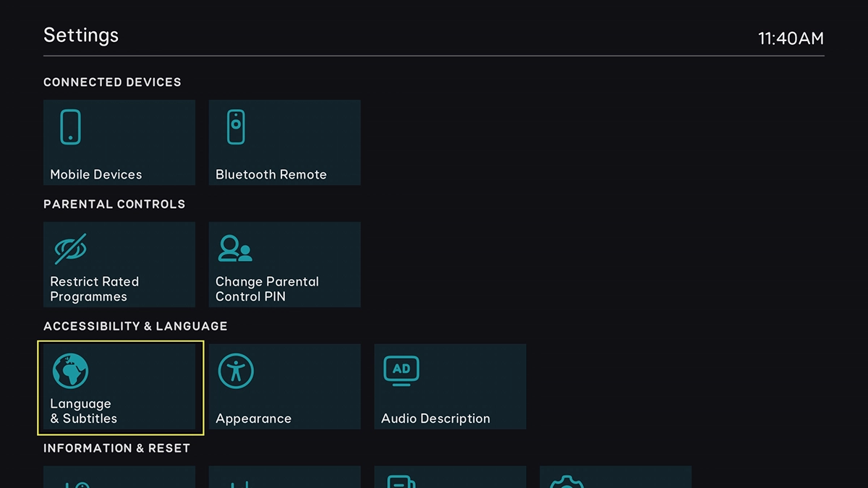Open the Bluetooth Remote label
The height and width of the screenshot is (488, 868).
coord(271,174)
